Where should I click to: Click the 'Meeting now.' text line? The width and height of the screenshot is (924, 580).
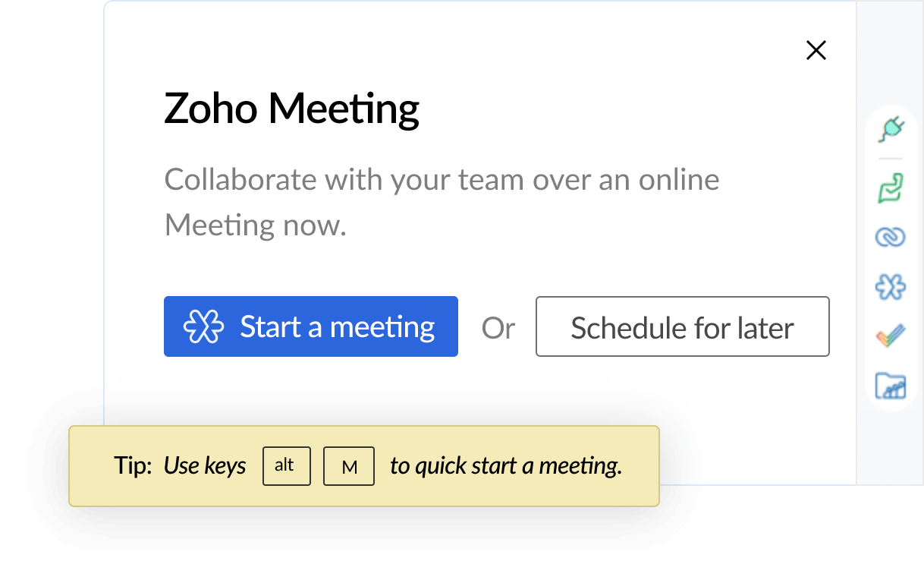[x=256, y=225]
